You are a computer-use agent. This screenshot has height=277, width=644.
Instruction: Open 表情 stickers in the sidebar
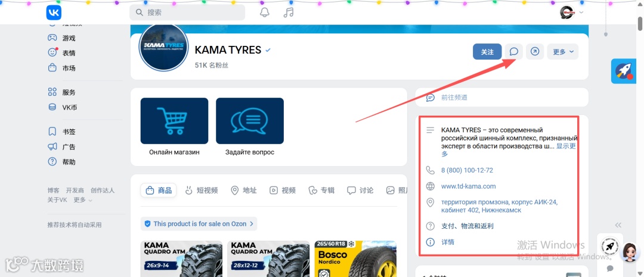(69, 53)
